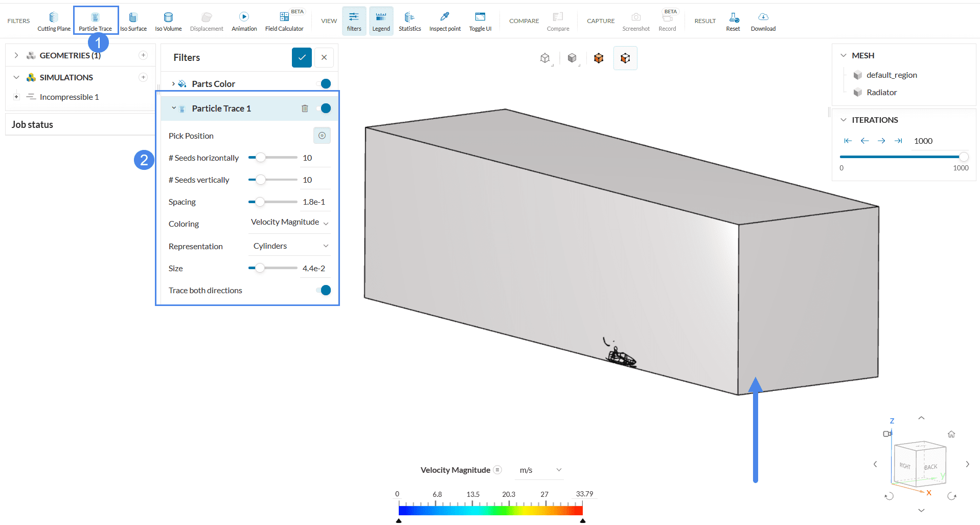Delete Particle Trace 1 with trash icon
Viewport: 980px width, 525px height.
tap(305, 108)
